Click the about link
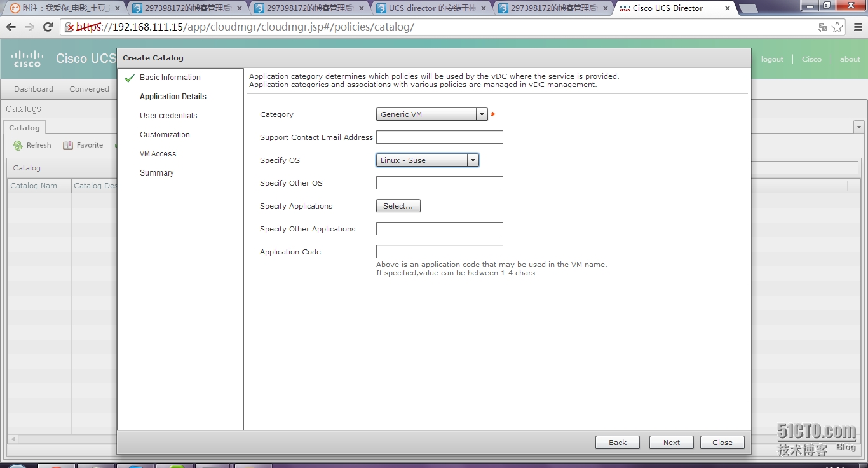This screenshot has width=868, height=468. [850, 59]
